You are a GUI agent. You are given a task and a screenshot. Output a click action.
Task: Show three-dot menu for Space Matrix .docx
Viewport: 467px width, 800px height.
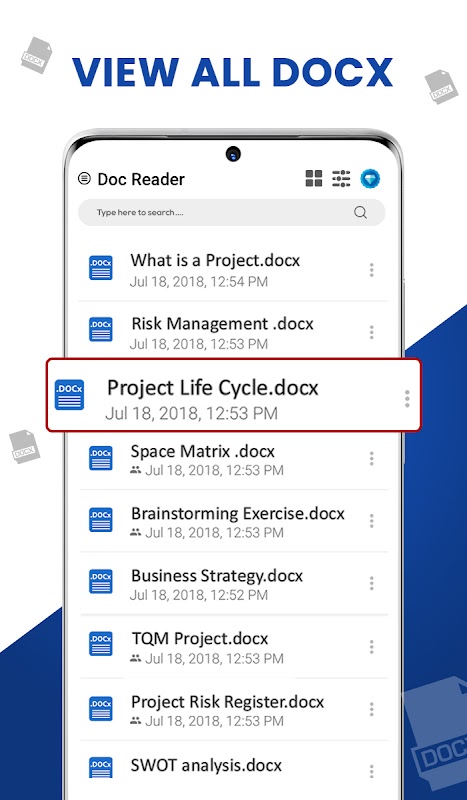coord(372,459)
